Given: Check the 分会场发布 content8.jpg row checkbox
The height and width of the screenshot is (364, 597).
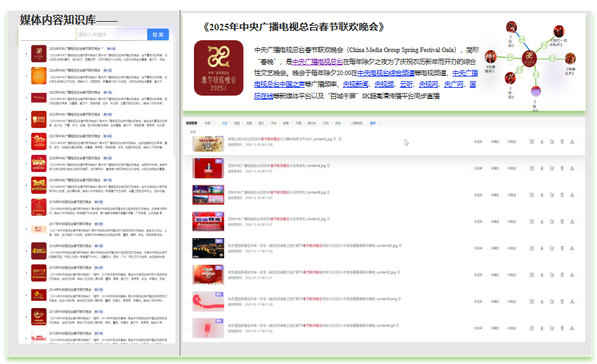Looking at the screenshot, I should (x=187, y=195).
